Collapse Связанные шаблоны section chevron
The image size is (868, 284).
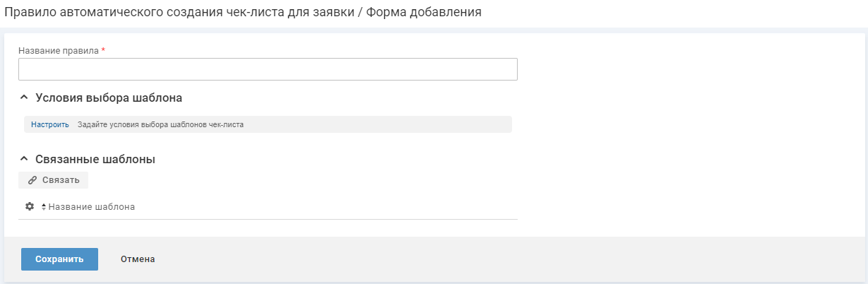coord(24,159)
